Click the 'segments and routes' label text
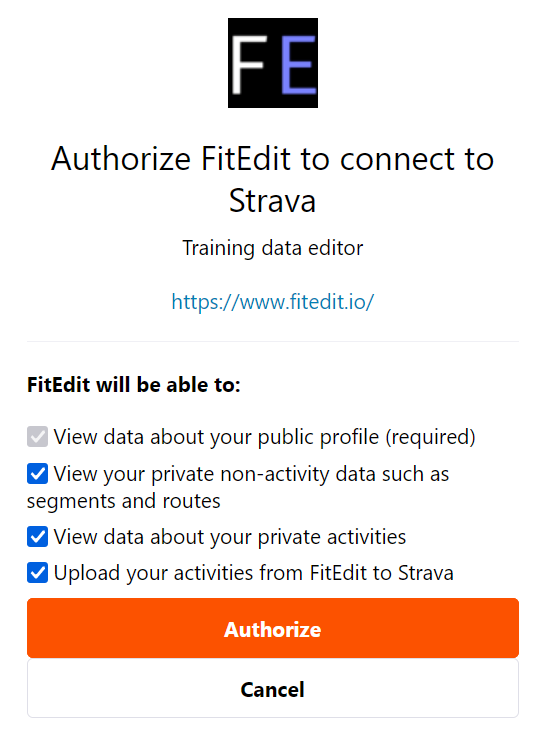This screenshot has height=730, width=549. pyautogui.click(x=123, y=501)
